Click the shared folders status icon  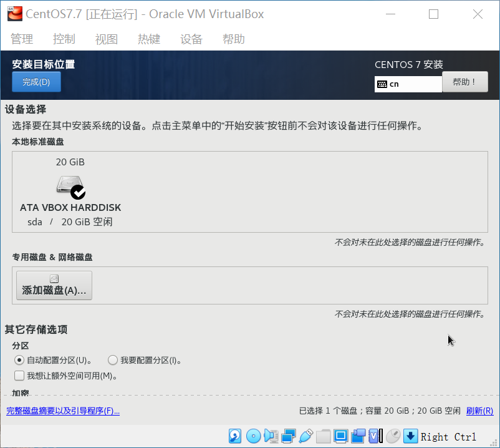coord(324,436)
